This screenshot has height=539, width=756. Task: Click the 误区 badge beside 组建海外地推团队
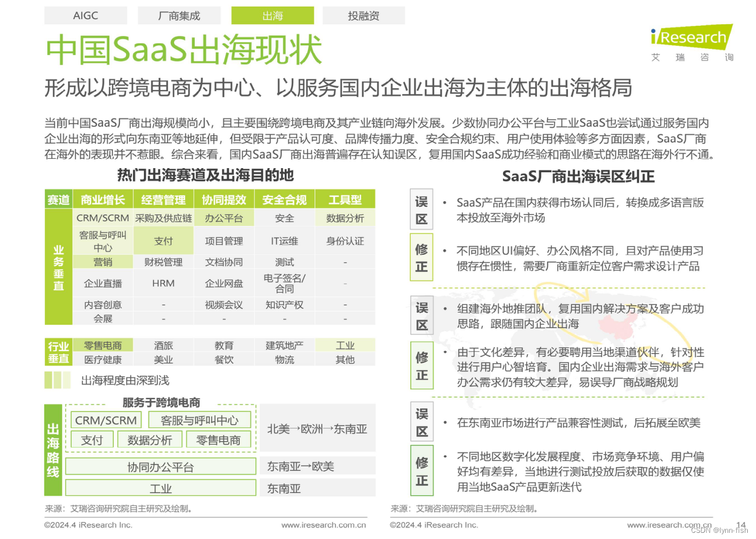pyautogui.click(x=422, y=316)
